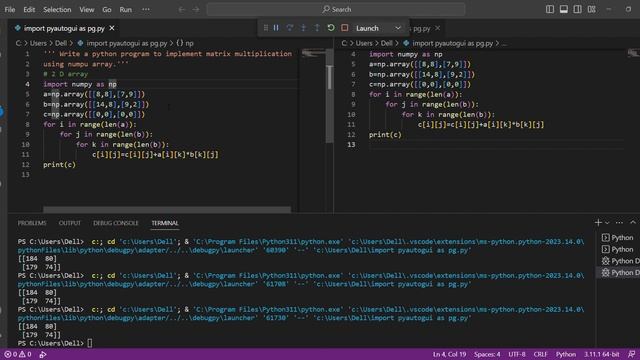Open the Run menu
Screen dimensions: 640x360
click(126, 9)
